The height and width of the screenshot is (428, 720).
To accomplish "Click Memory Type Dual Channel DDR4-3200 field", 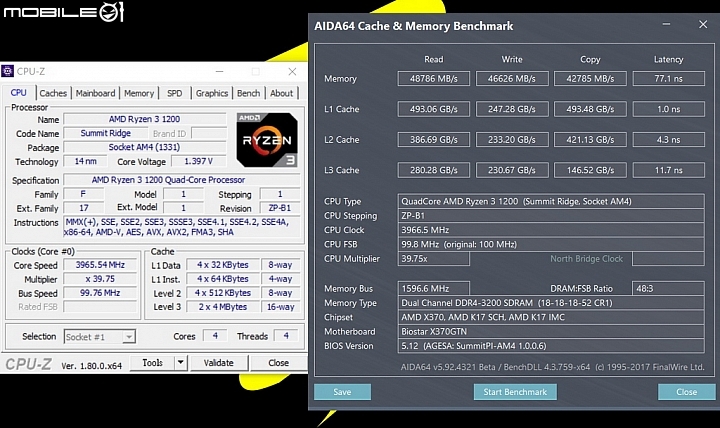I will (551, 303).
